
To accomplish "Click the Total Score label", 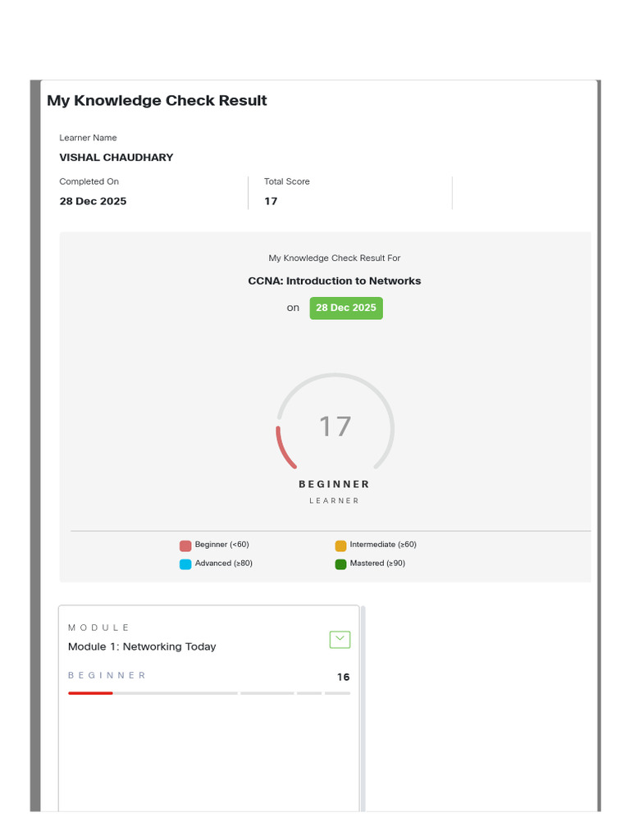I will (x=286, y=181).
